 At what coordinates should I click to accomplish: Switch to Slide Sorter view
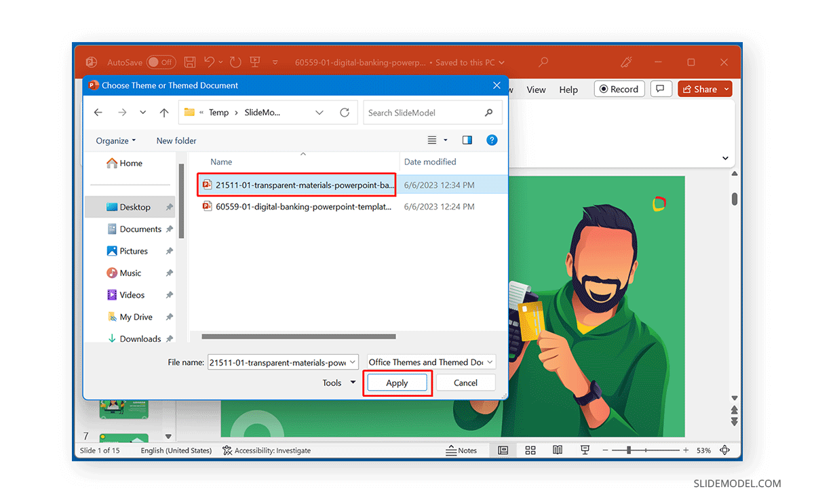coord(530,450)
